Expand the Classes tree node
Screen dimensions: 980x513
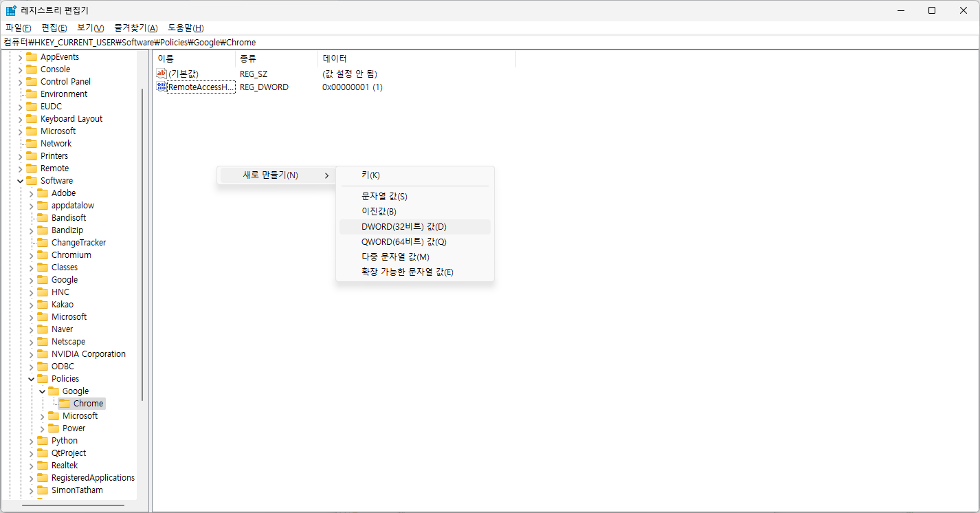click(x=31, y=268)
